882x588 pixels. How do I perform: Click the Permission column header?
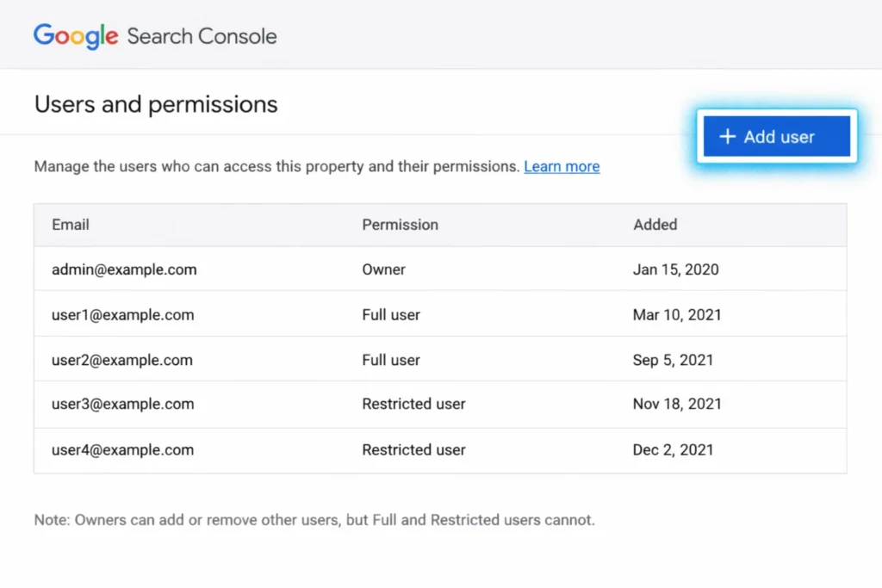[x=400, y=225]
